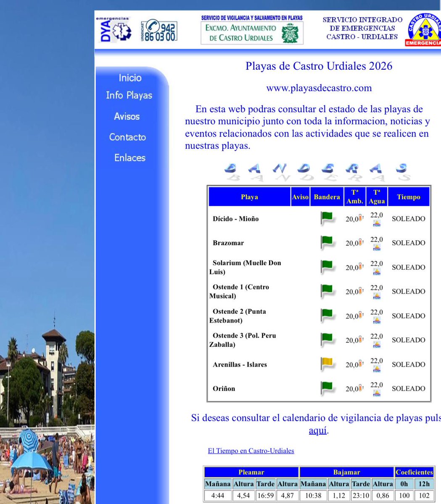Viewport: 441px width, 504px height.
Task: Click the Servicio Integrado de Emergencias text
Action: coord(362,28)
